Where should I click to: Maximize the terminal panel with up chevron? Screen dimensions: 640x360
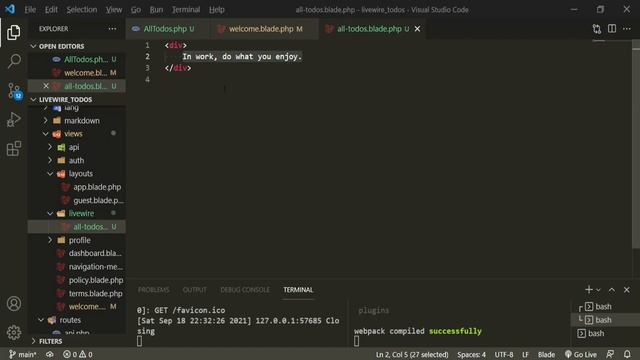coord(612,290)
